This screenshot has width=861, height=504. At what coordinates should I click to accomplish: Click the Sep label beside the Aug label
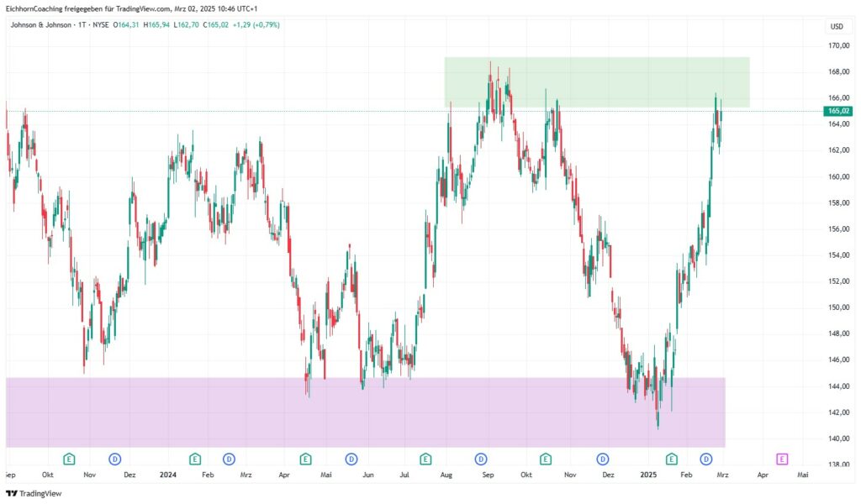(x=488, y=475)
